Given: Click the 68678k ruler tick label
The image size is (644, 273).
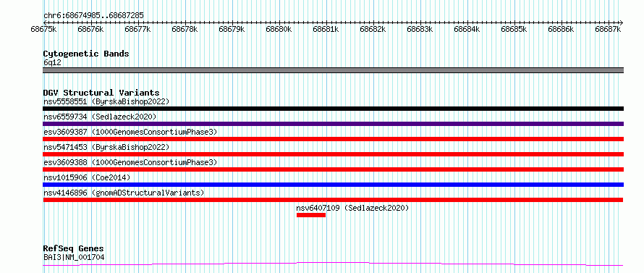Looking at the screenshot, I should click(x=185, y=29).
